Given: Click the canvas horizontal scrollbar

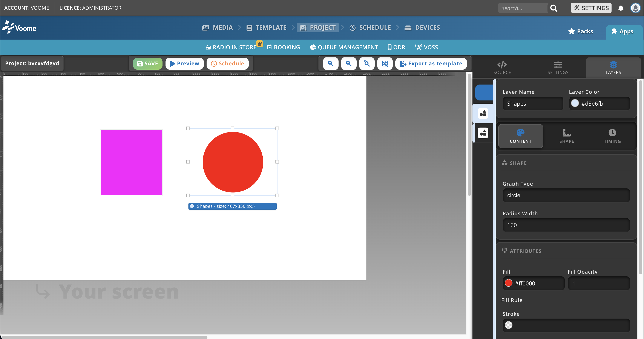Looking at the screenshot, I should click(x=104, y=337).
